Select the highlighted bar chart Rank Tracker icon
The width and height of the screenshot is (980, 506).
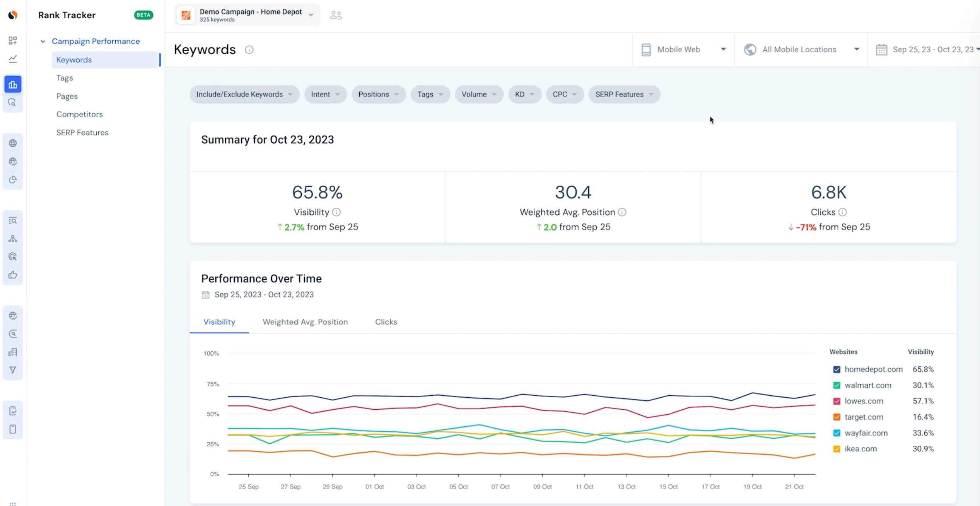coord(13,84)
